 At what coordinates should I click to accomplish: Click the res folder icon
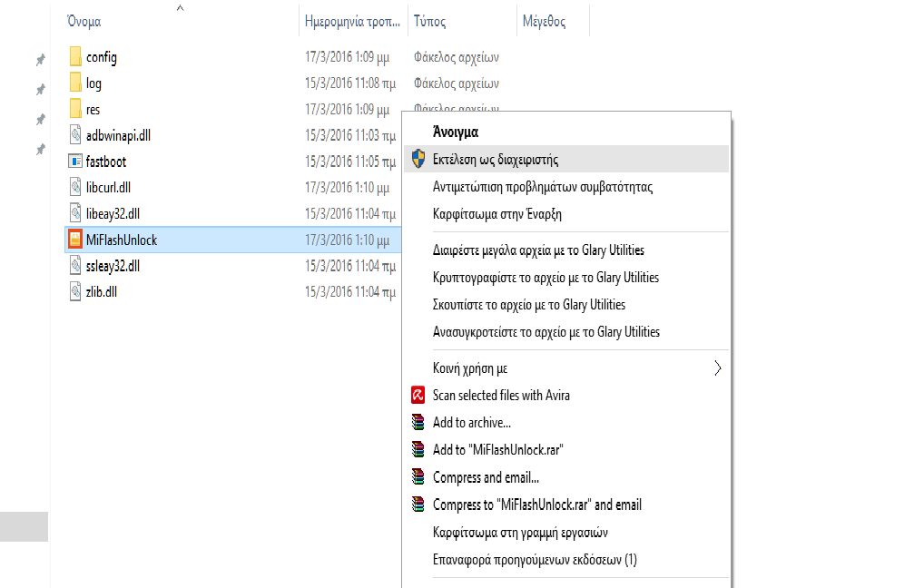pyautogui.click(x=76, y=110)
